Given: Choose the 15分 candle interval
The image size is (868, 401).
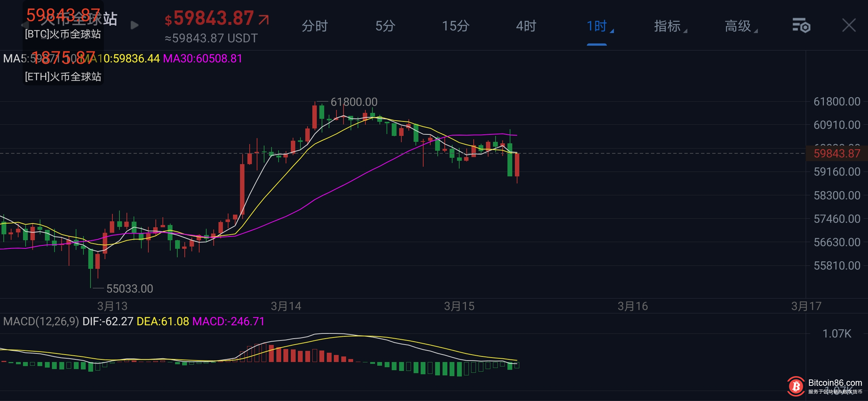Looking at the screenshot, I should tap(456, 26).
